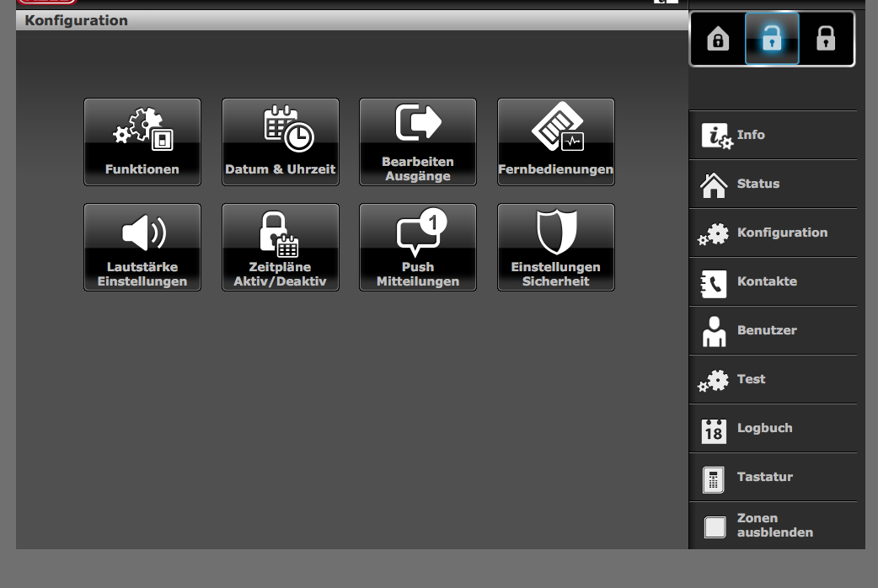Image resolution: width=878 pixels, height=588 pixels.
Task: Go to Status in the sidebar
Action: point(775,184)
